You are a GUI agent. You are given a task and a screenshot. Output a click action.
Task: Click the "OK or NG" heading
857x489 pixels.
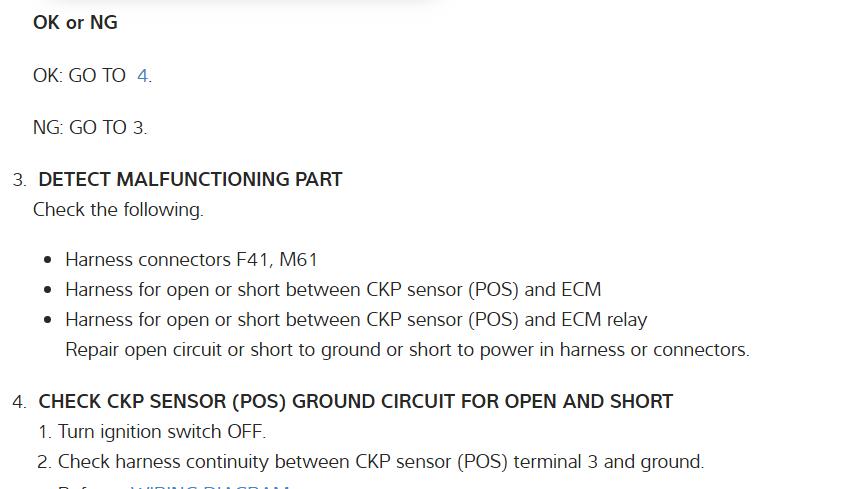(x=75, y=22)
